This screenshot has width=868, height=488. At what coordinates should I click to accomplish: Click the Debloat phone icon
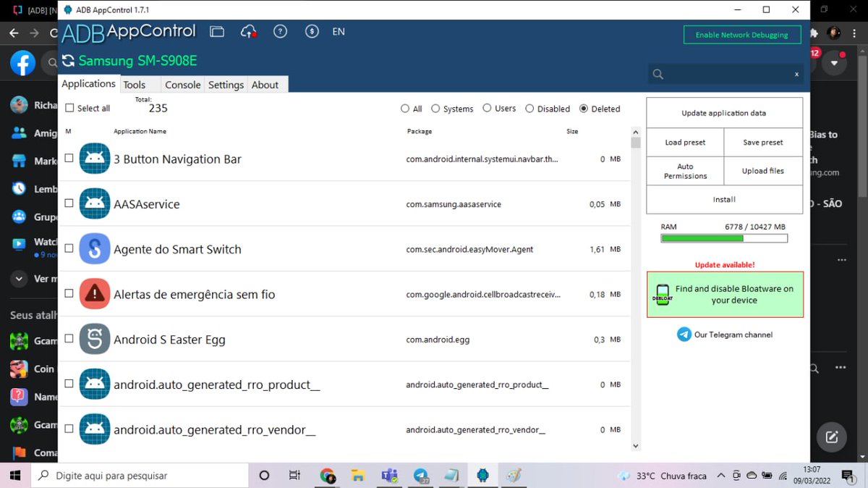(x=663, y=295)
